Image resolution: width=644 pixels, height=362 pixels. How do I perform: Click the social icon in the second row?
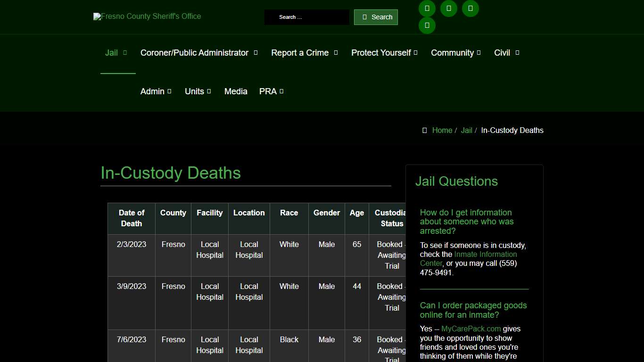pos(427,25)
